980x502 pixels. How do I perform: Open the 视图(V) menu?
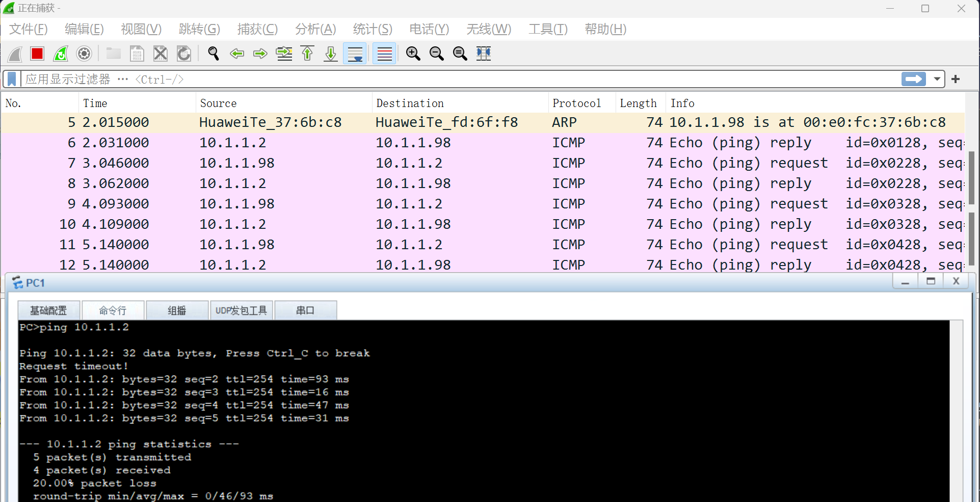(x=141, y=29)
